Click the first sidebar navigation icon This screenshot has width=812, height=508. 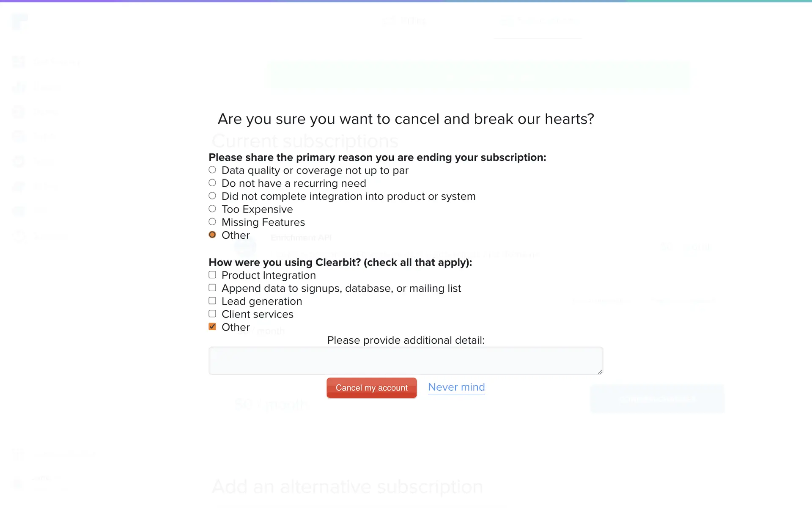[x=19, y=62]
